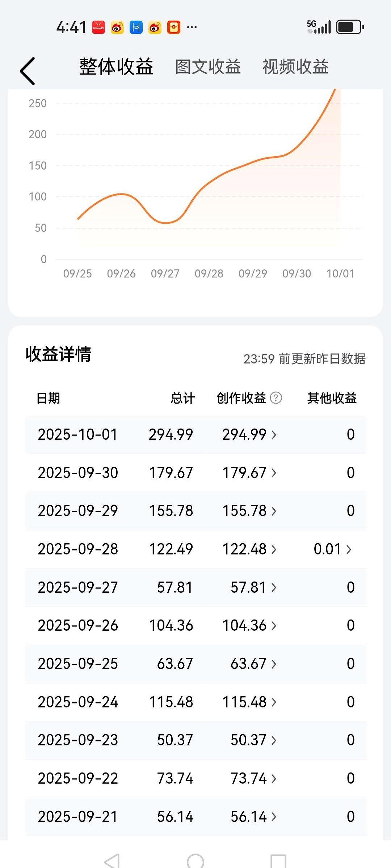Tap the Huawei notification icon in status bar
Screen dimensions: 391x868
pyautogui.click(x=98, y=27)
